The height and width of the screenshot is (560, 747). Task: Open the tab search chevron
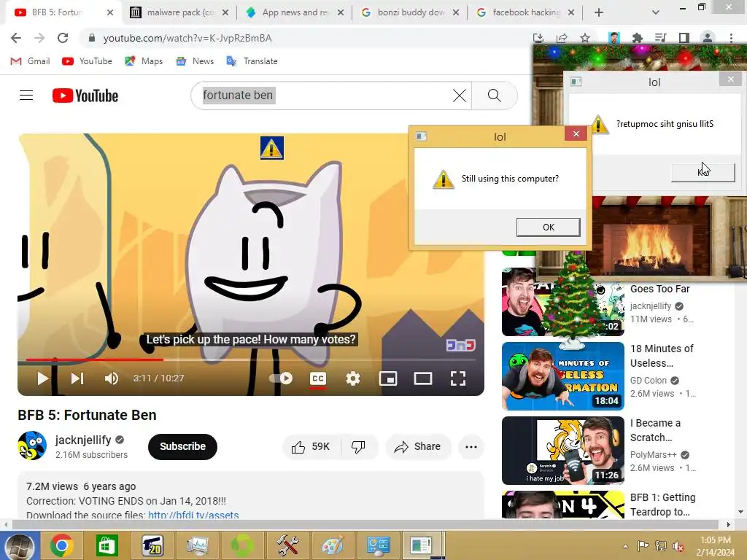tap(656, 12)
